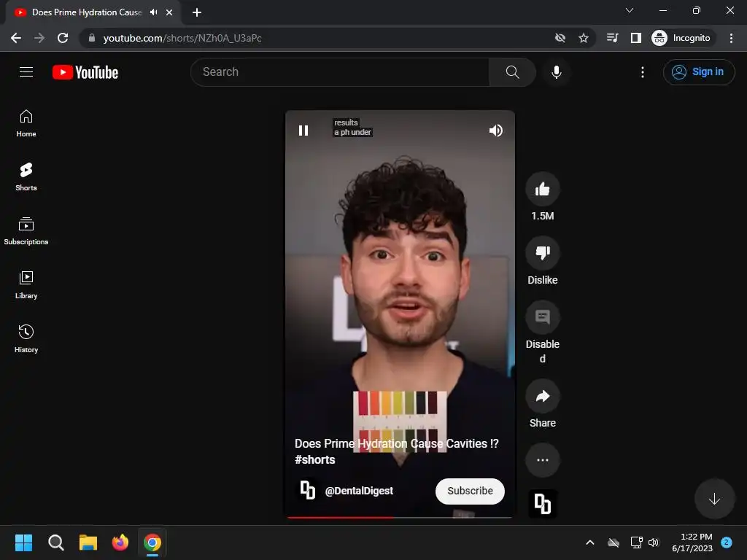Open the Incognito profile chip
The image size is (747, 560).
(681, 38)
